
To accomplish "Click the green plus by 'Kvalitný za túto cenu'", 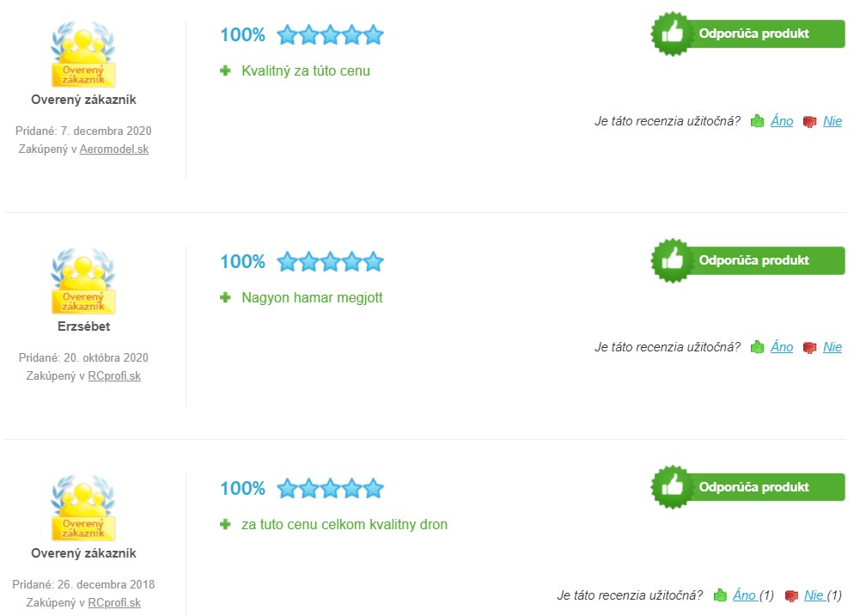I will 225,70.
